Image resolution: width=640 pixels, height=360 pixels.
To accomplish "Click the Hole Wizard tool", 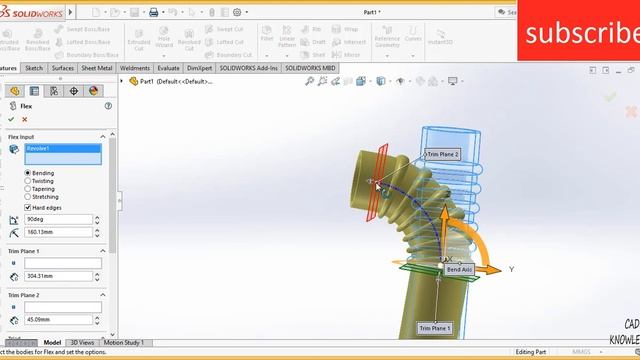I will pyautogui.click(x=164, y=38).
